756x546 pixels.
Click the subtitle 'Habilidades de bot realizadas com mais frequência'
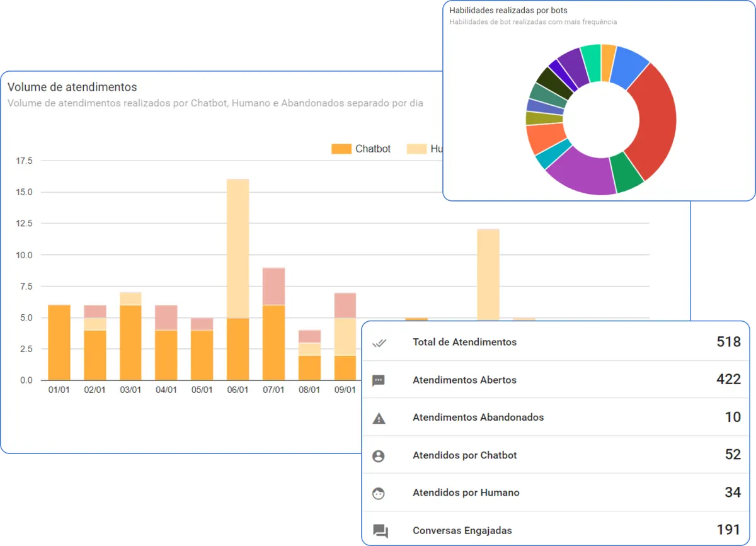[x=533, y=21]
